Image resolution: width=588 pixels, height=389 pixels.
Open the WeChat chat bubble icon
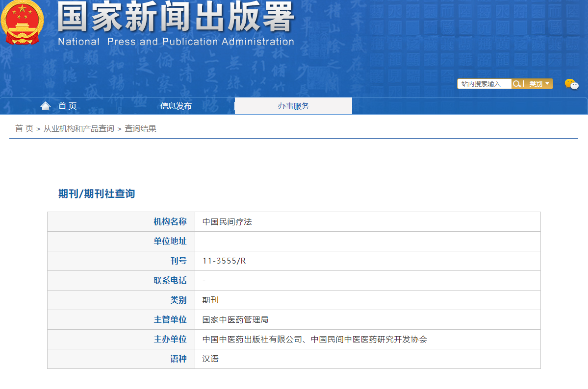coord(571,84)
